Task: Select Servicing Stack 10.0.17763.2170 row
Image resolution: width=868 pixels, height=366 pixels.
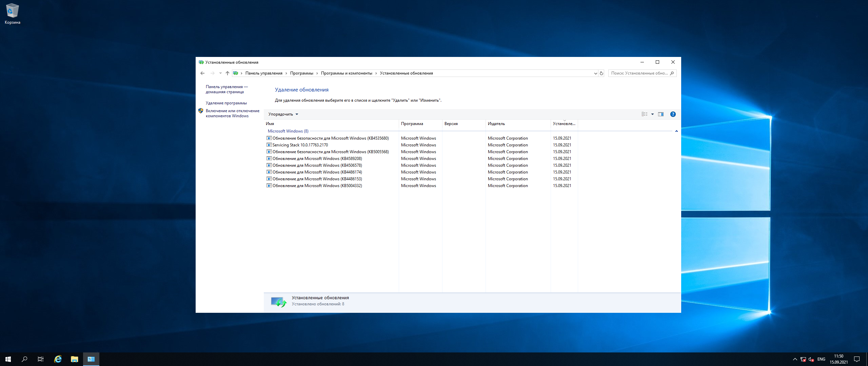Action: coord(421,145)
